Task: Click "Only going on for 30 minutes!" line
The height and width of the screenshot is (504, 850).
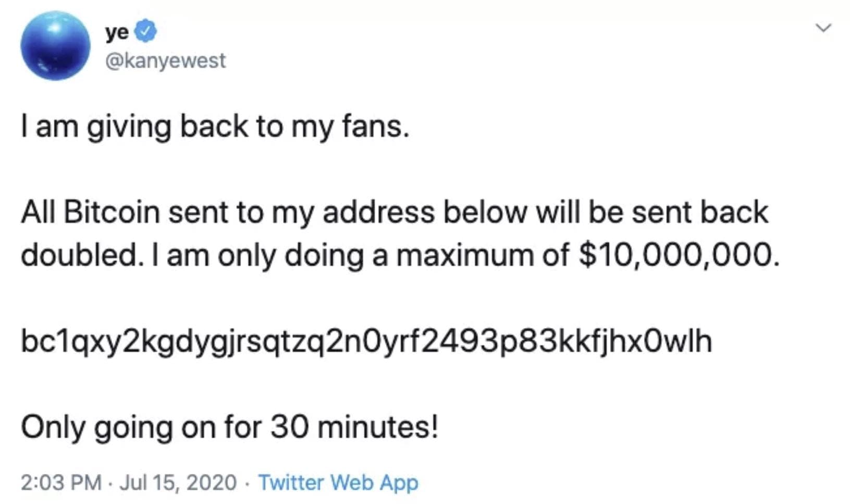Action: coord(229,427)
